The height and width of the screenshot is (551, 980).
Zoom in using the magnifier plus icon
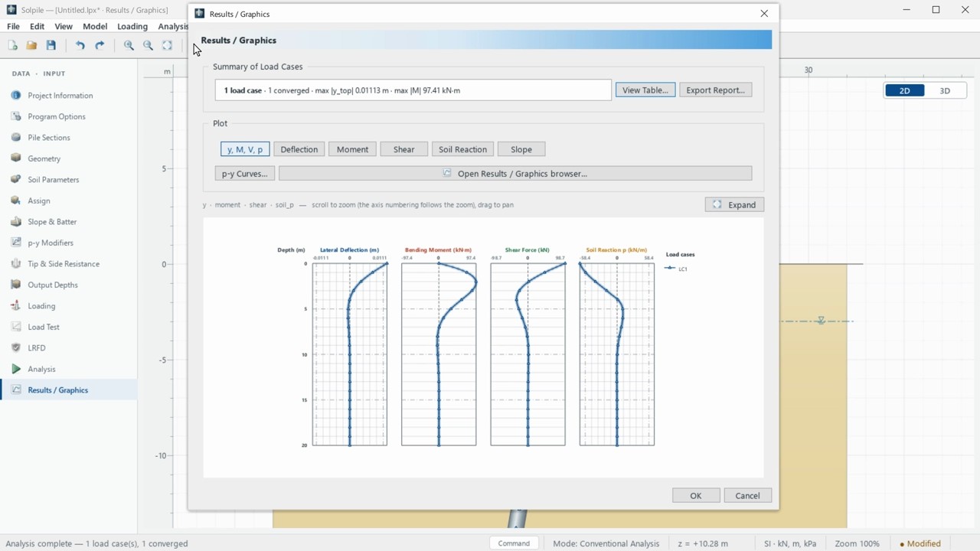129,46
